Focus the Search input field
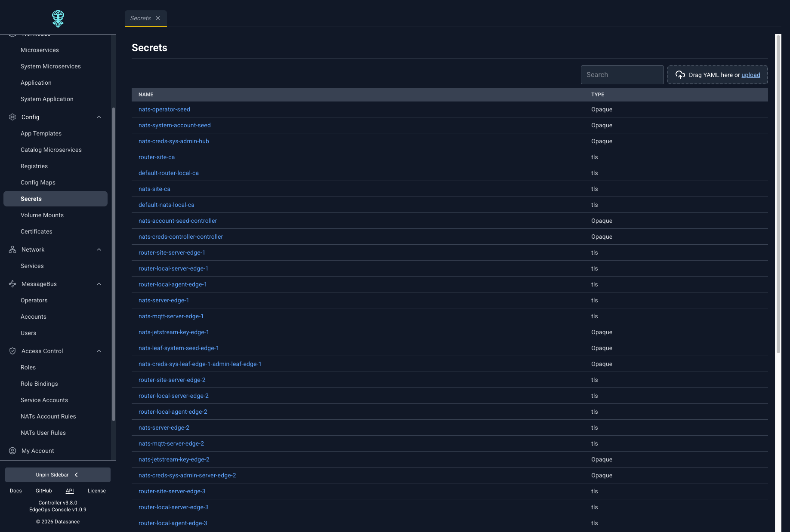This screenshot has width=790, height=532. point(622,75)
